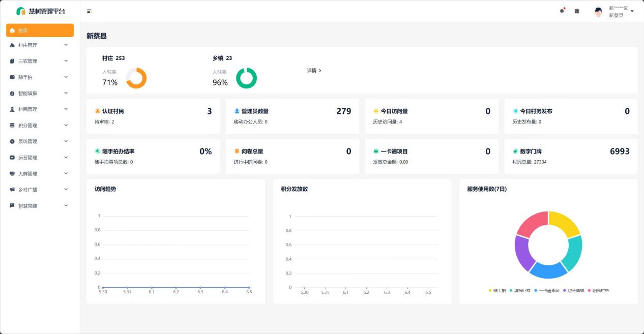Expand the 村庄管理 menu chevron

click(x=66, y=45)
